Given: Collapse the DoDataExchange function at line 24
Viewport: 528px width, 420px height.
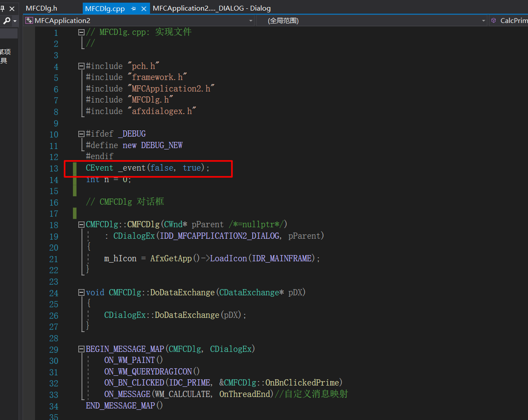Looking at the screenshot, I should pyautogui.click(x=81, y=293).
